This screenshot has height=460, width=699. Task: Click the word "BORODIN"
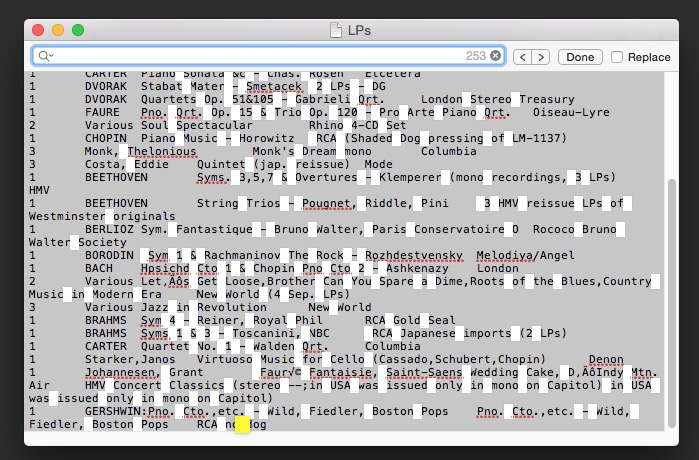tap(109, 256)
